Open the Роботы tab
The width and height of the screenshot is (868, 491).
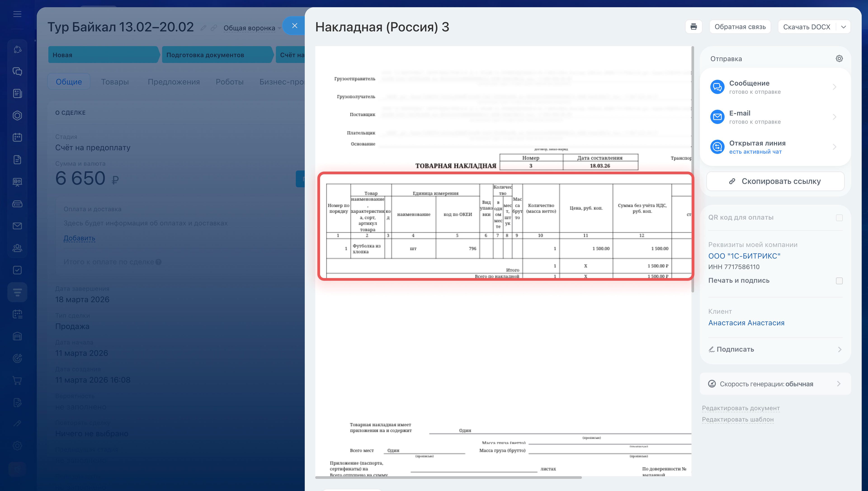tap(229, 82)
